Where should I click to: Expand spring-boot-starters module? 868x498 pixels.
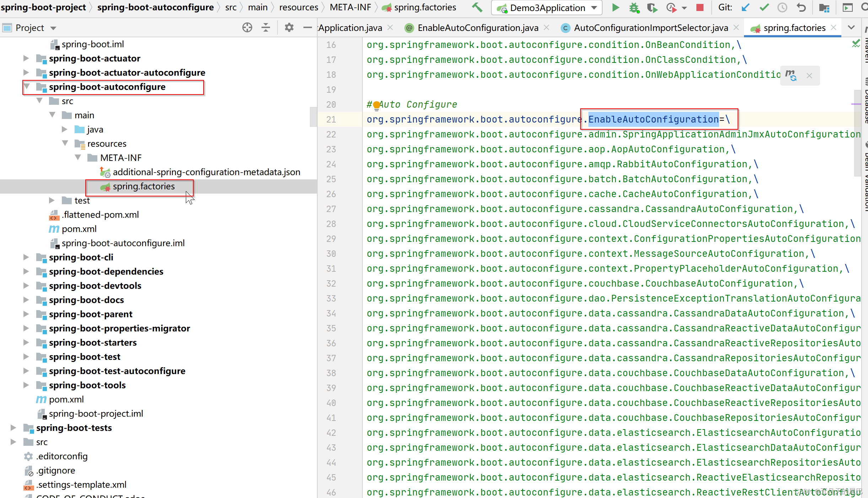[26, 342]
